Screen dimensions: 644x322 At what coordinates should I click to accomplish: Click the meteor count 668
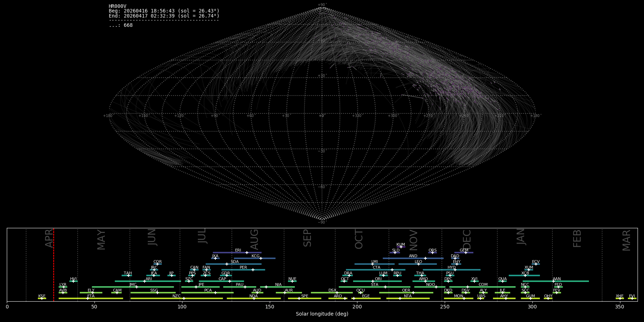tap(128, 25)
